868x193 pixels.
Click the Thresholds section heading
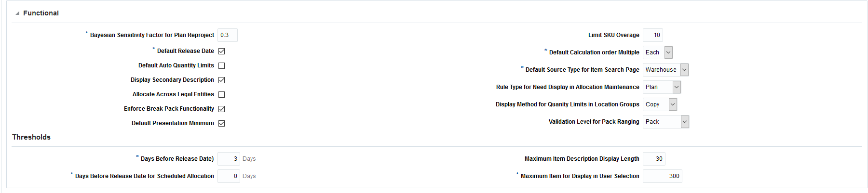pos(31,137)
